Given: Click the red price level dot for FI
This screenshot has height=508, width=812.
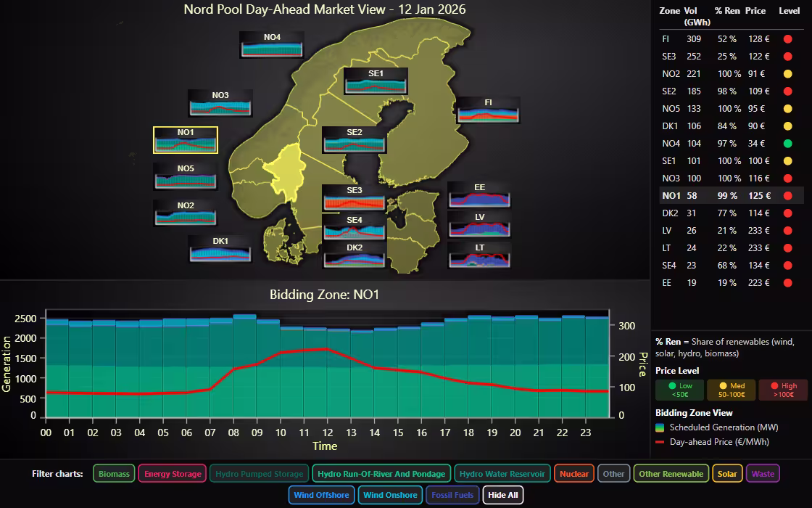Looking at the screenshot, I should (787, 39).
